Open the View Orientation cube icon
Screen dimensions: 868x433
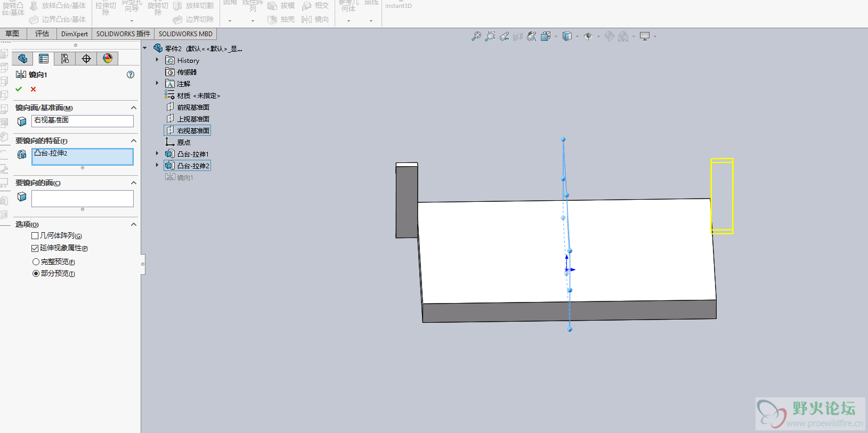[546, 36]
